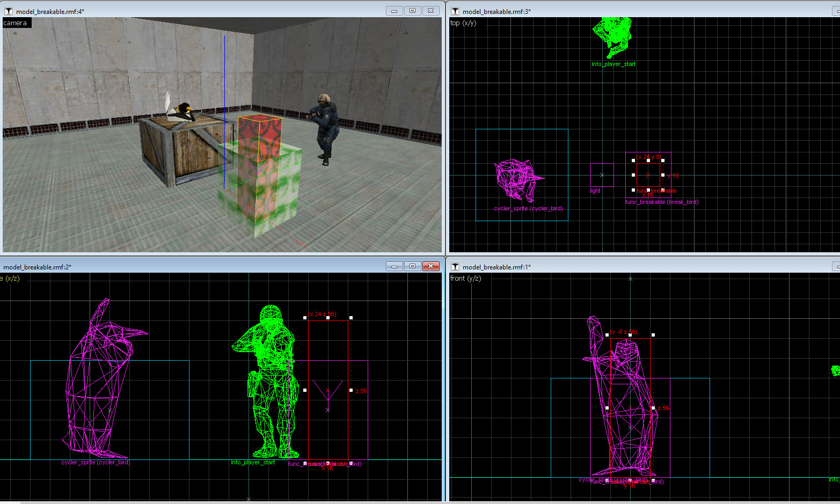This screenshot has height=504, width=840.
Task: Select the light entity box in the top viewport
Action: click(601, 174)
